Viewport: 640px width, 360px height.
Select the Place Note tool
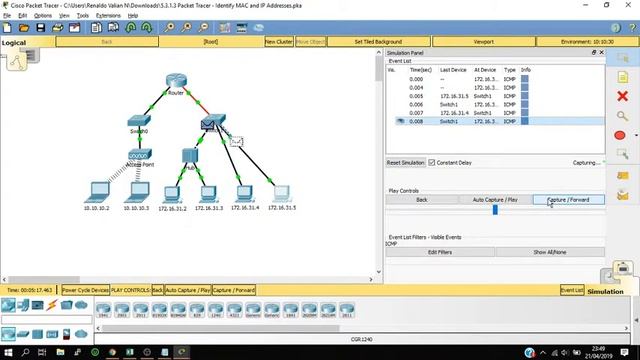[x=622, y=77]
